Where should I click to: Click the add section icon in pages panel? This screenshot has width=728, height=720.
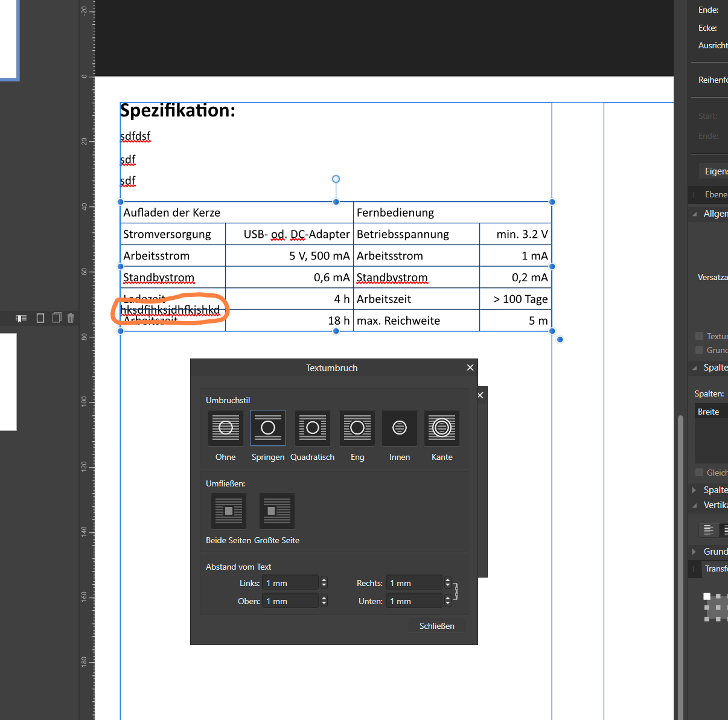[x=21, y=318]
